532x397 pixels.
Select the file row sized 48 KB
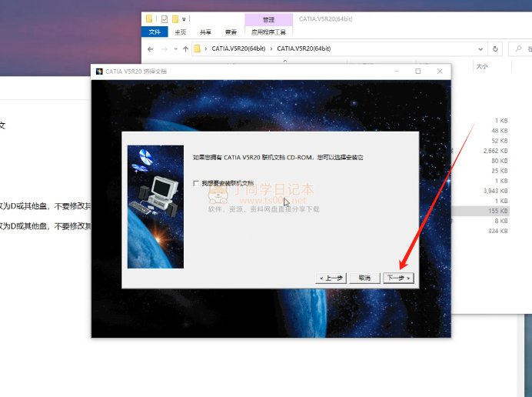pos(480,131)
